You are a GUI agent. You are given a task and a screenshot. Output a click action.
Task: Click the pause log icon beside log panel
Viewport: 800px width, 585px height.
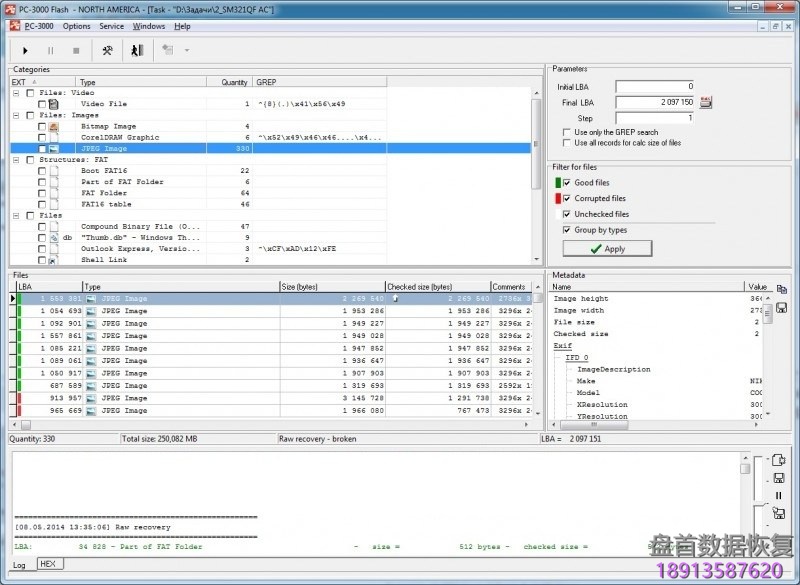[778, 495]
